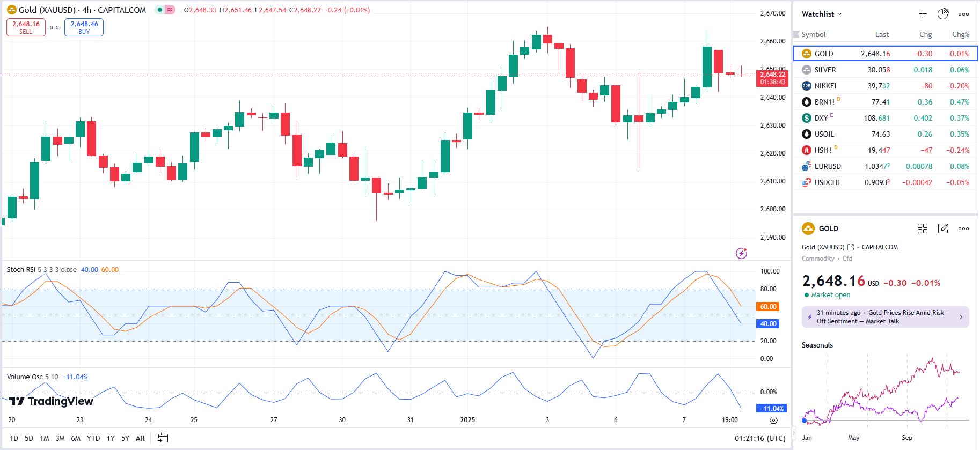Select the YTD time range

tap(93, 438)
